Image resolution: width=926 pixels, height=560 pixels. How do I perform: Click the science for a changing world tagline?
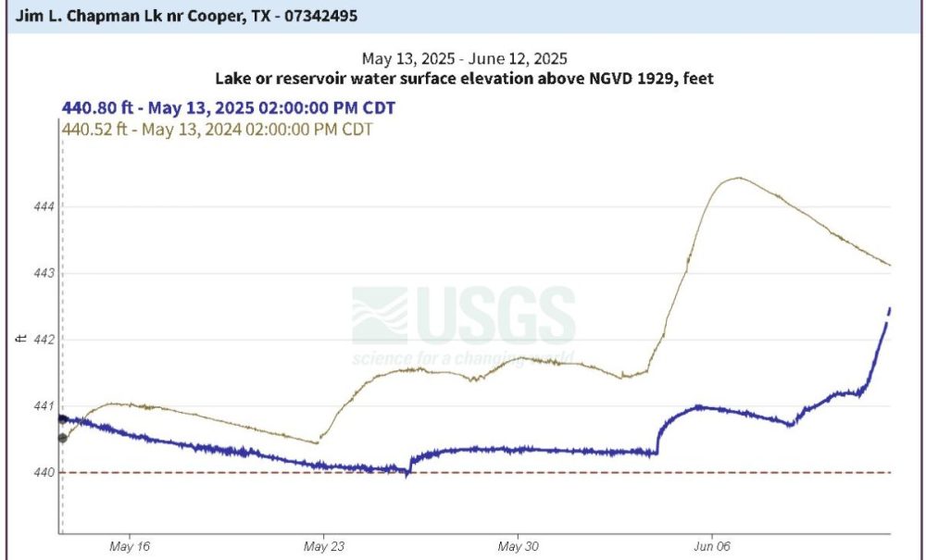(463, 358)
